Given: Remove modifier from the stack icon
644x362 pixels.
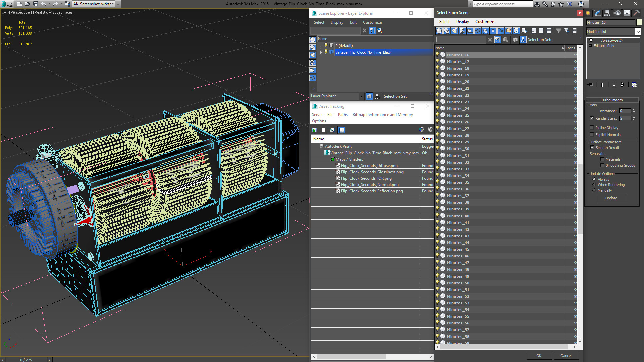Looking at the screenshot, I should click(622, 85).
